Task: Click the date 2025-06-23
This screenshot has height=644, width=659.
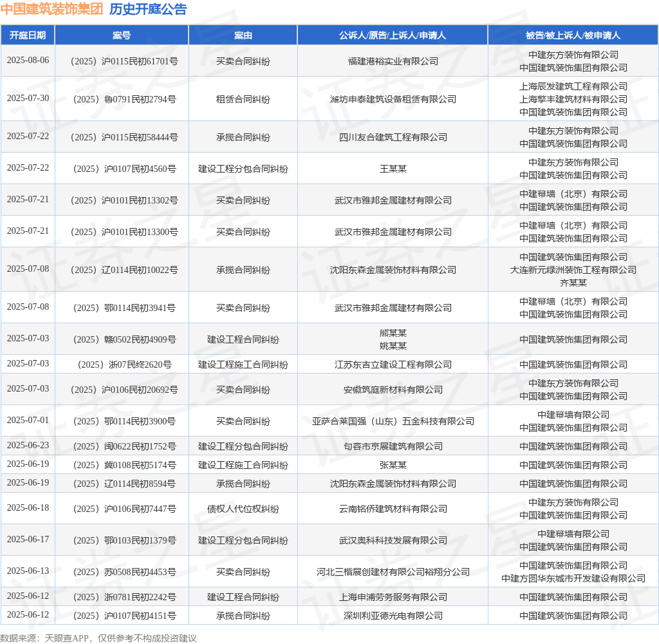Action: (x=28, y=445)
